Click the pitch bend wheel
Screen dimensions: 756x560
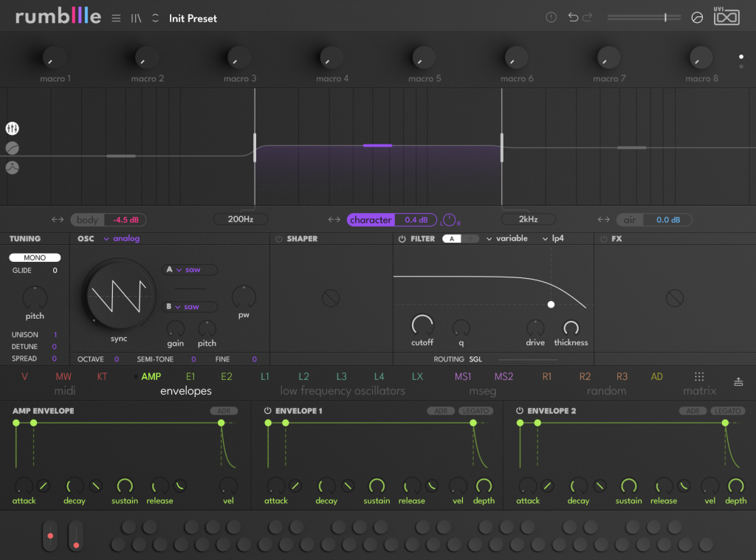[x=50, y=536]
